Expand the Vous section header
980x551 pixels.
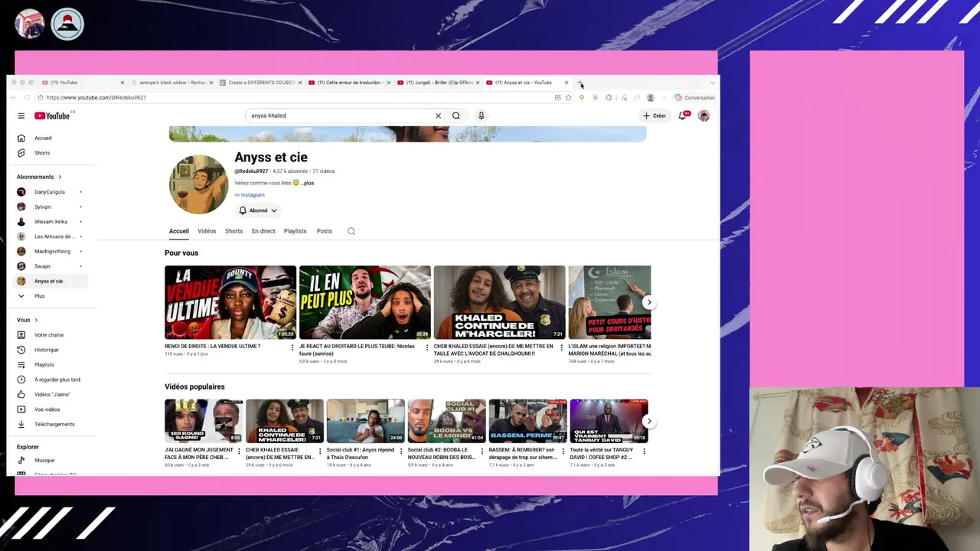pos(27,320)
